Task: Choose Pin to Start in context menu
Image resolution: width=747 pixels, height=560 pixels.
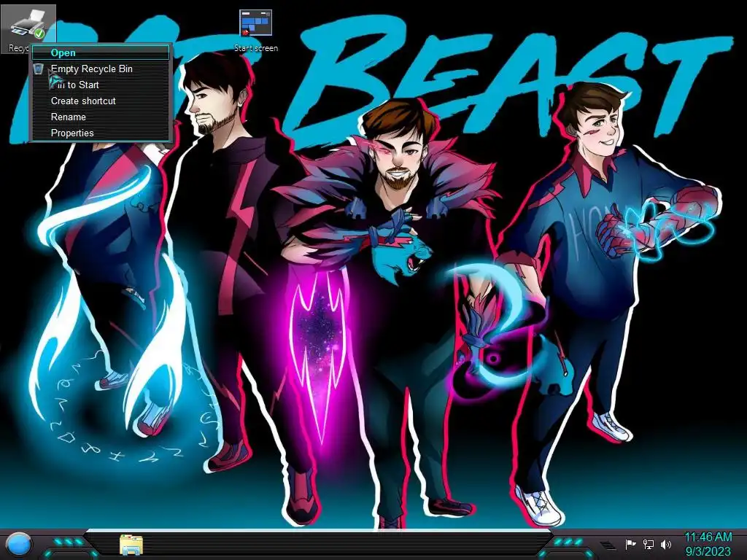Action: coord(101,85)
